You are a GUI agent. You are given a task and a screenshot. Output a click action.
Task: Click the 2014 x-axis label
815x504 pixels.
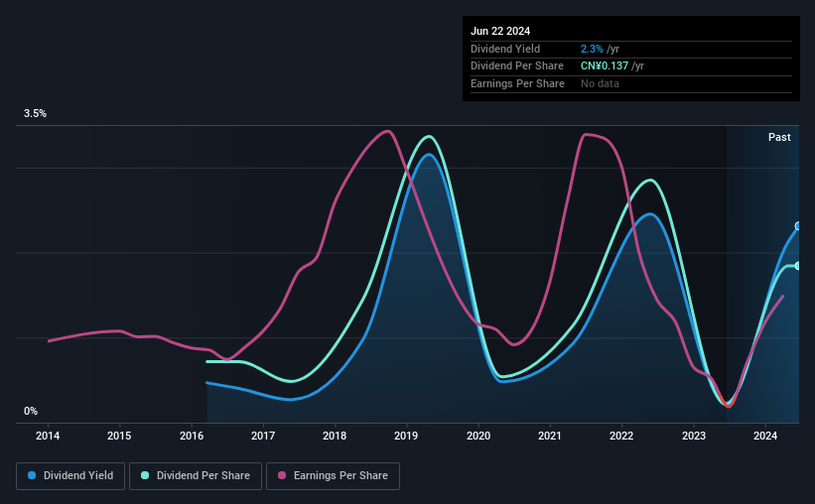(x=48, y=436)
